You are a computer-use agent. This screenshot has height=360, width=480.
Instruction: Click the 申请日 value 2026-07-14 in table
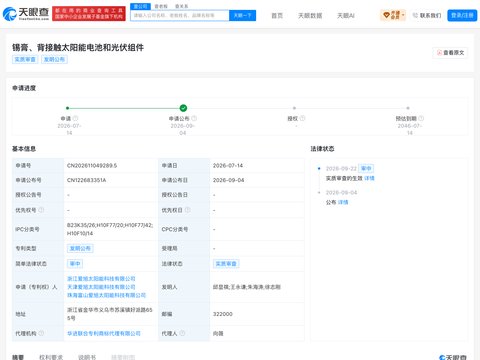(228, 165)
